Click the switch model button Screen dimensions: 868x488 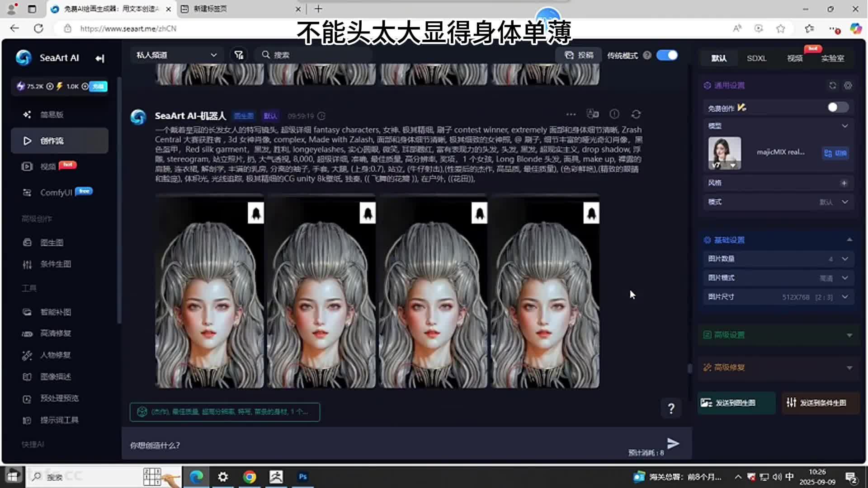pos(835,153)
